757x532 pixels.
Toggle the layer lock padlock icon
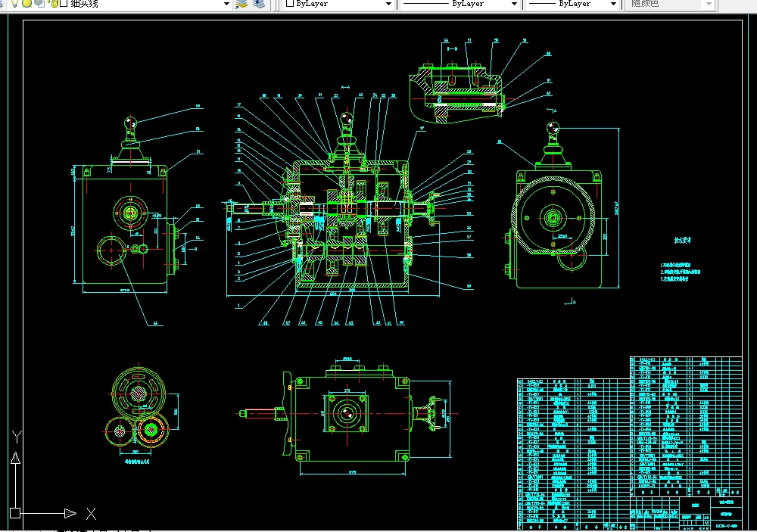[53, 3]
